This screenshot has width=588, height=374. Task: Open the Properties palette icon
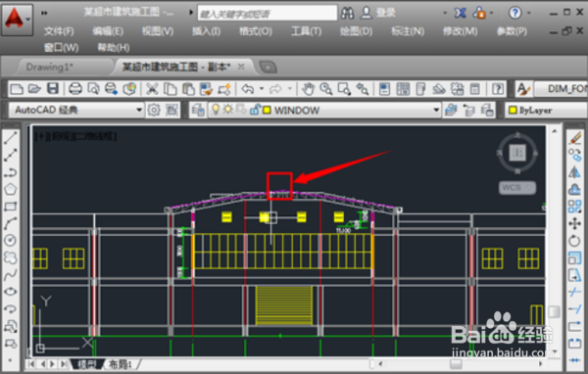(x=384, y=89)
